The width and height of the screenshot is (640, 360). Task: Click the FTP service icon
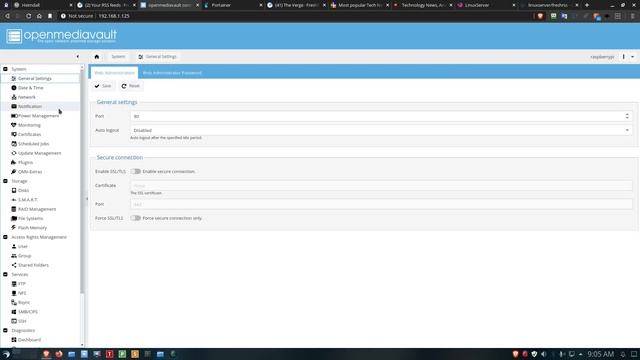pyautogui.click(x=14, y=284)
